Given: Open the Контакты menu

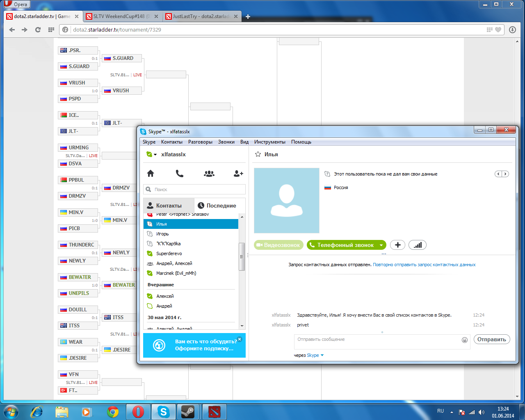Looking at the screenshot, I should (x=172, y=142).
